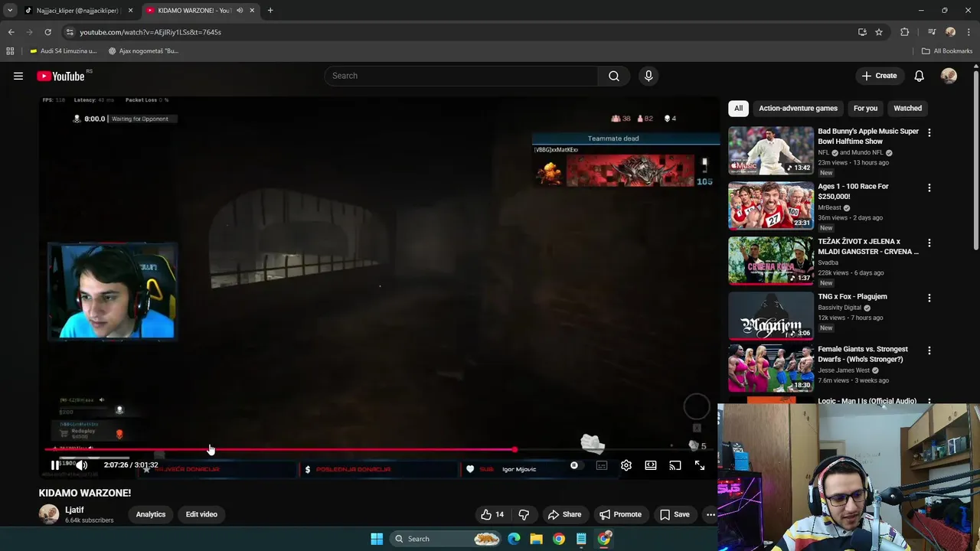Enter fullscreen video mode
The width and height of the screenshot is (980, 551).
(700, 465)
